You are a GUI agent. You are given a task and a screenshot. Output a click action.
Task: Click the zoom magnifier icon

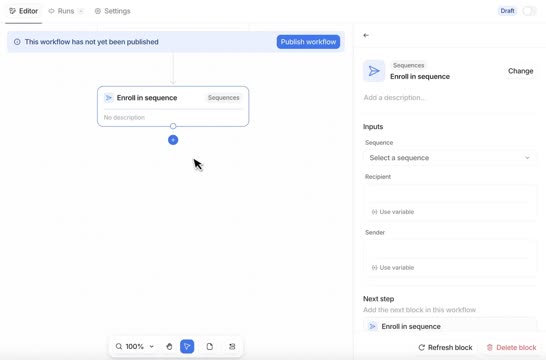tap(119, 346)
